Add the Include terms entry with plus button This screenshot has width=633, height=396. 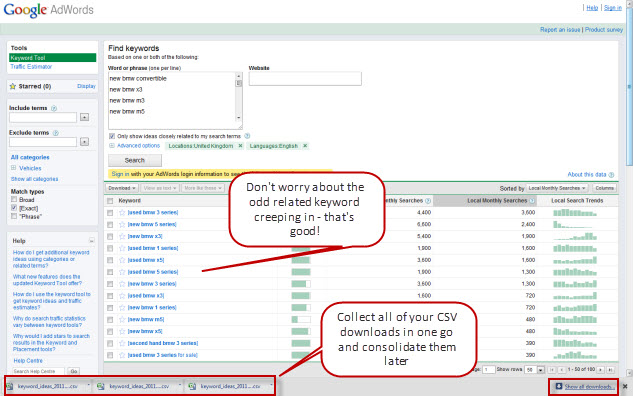84,117
